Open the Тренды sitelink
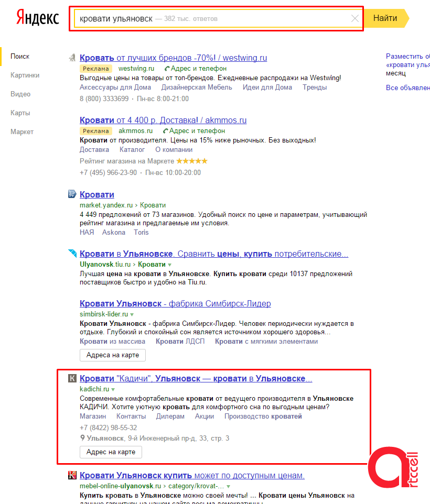 tap(315, 87)
